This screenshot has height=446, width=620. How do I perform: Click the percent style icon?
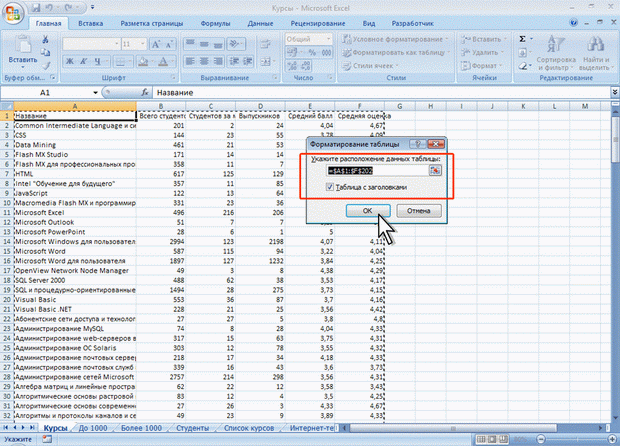[312, 53]
